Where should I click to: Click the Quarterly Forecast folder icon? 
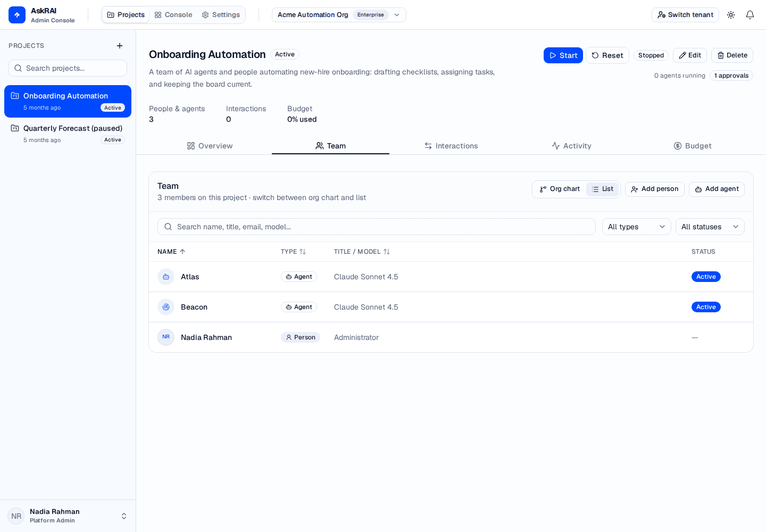point(15,128)
